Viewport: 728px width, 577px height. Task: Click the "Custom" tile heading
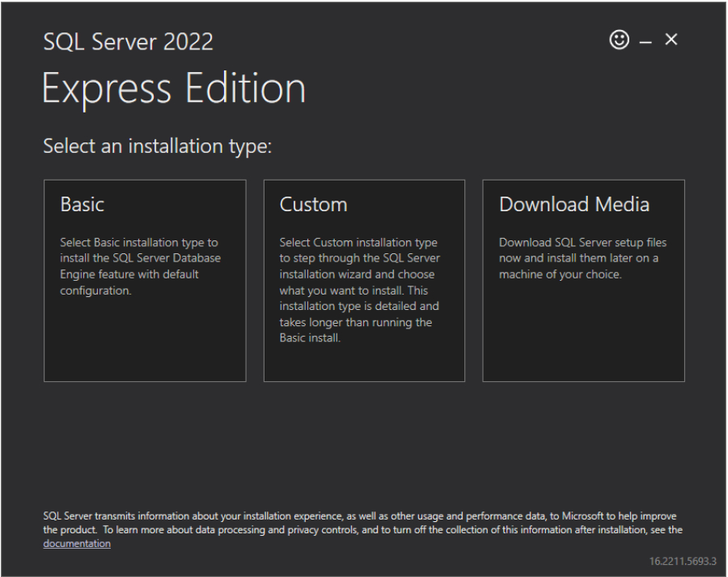coord(313,205)
